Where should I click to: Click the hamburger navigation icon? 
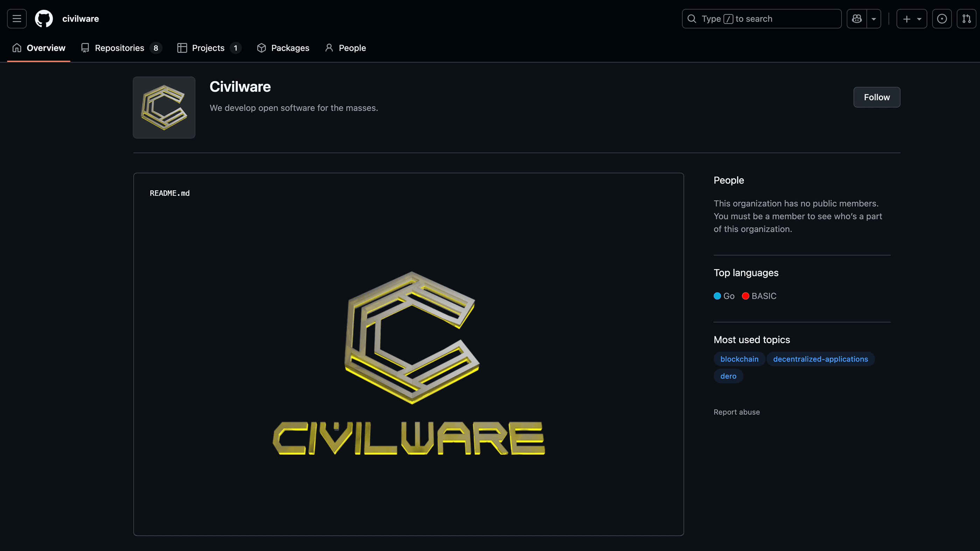16,18
